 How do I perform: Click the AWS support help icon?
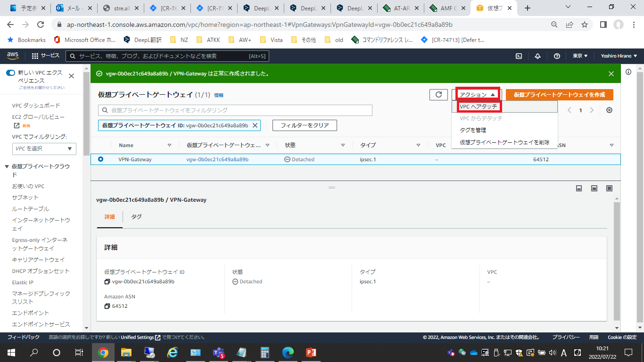click(x=557, y=56)
